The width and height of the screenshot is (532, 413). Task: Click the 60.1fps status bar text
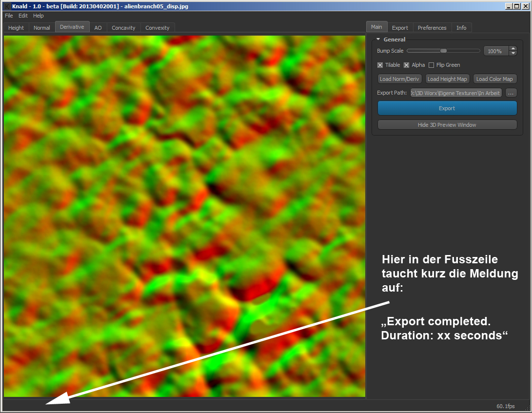pos(506,406)
